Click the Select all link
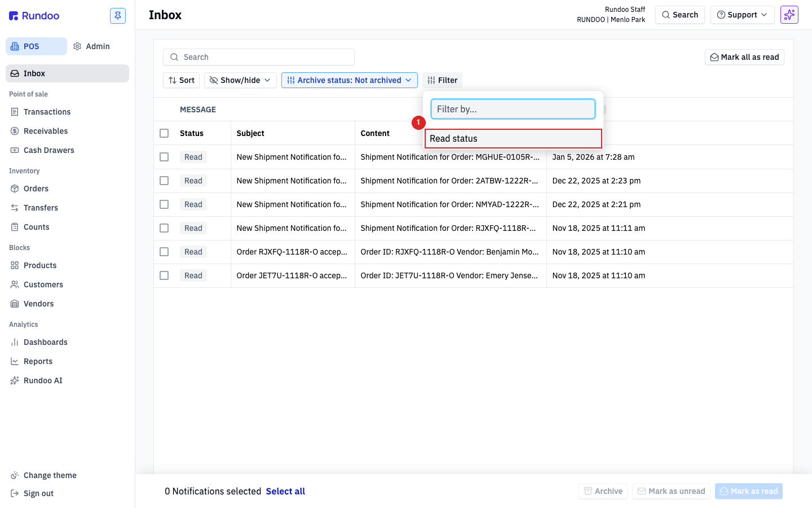The width and height of the screenshot is (812, 508). (285, 491)
